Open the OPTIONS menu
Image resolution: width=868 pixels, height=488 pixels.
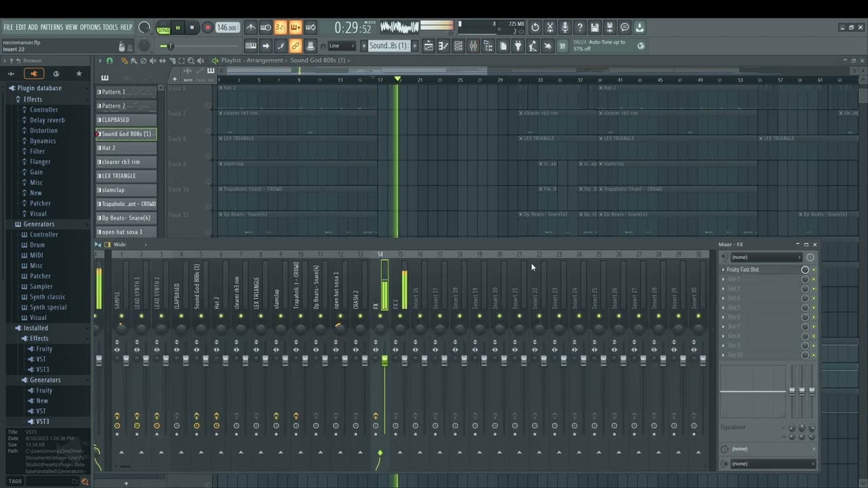[x=90, y=28]
